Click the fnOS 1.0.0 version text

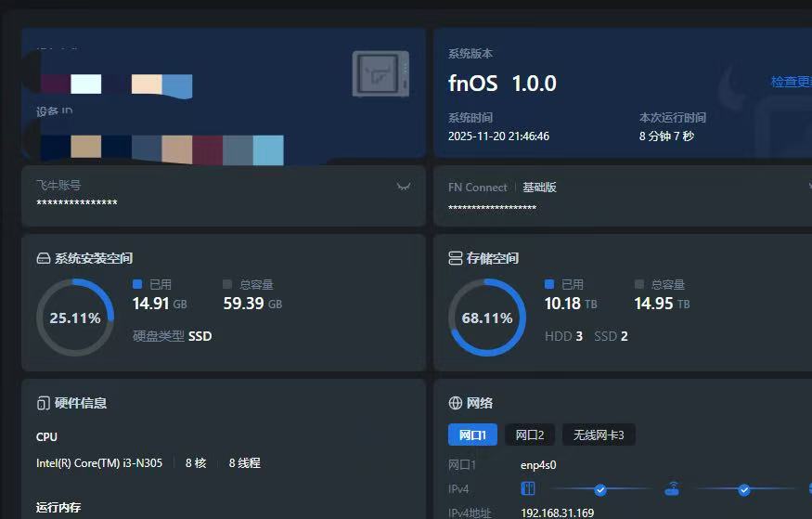point(502,84)
